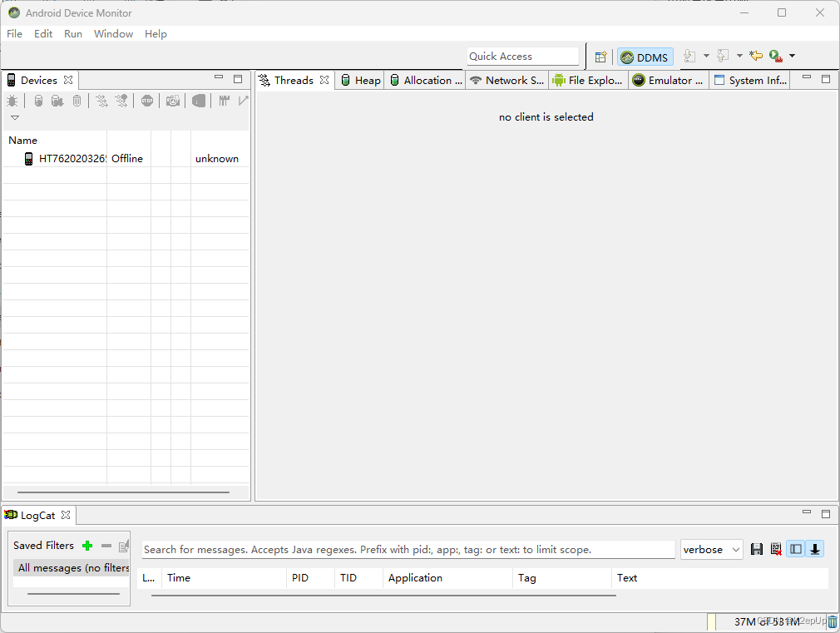Open the Next Annotation dropdown arrow

point(706,56)
